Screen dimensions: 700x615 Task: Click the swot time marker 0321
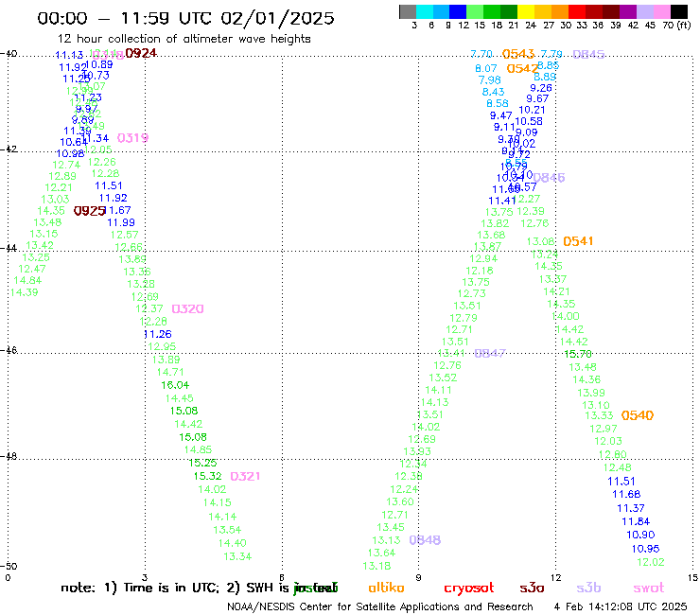(245, 476)
